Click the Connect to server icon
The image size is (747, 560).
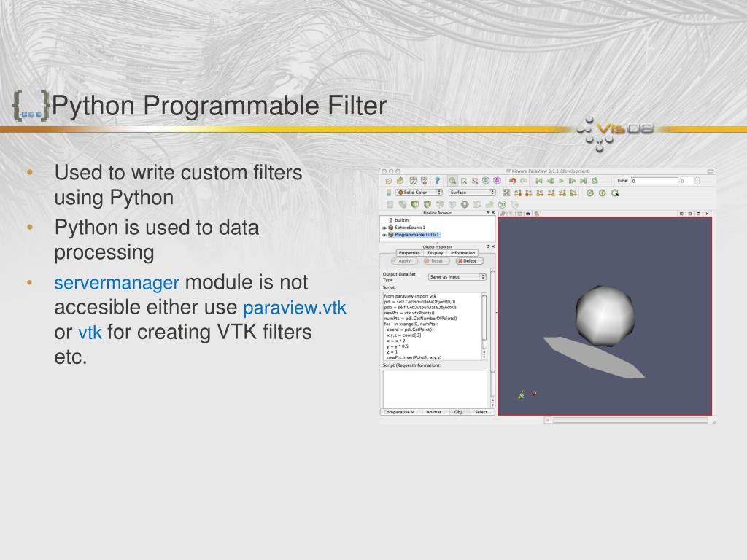click(413, 181)
